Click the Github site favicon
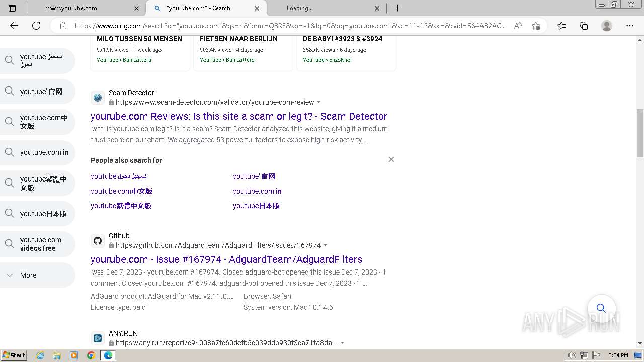The width and height of the screenshot is (644, 362). point(98,241)
